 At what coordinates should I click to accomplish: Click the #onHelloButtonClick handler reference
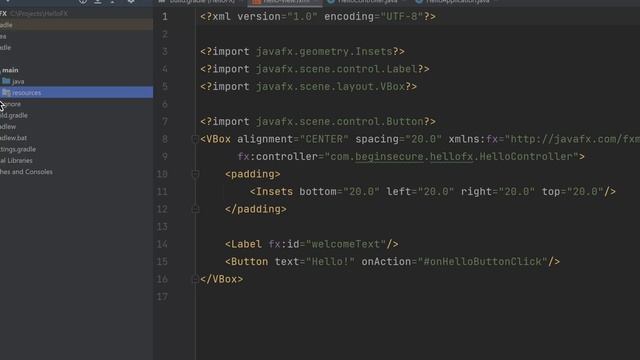[482, 262]
